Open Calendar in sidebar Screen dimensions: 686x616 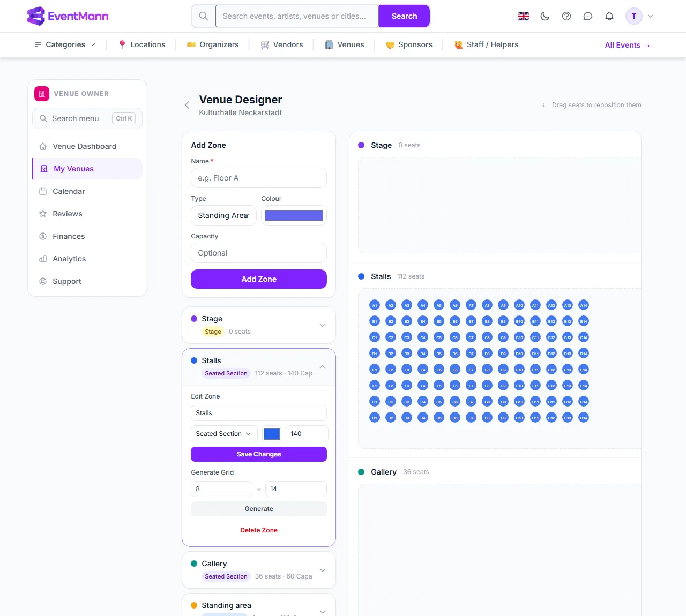tap(87, 191)
